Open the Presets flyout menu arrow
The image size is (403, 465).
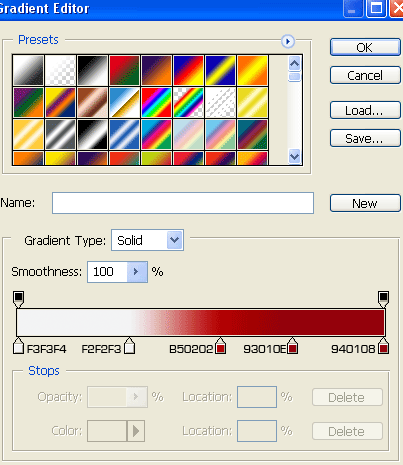click(288, 42)
